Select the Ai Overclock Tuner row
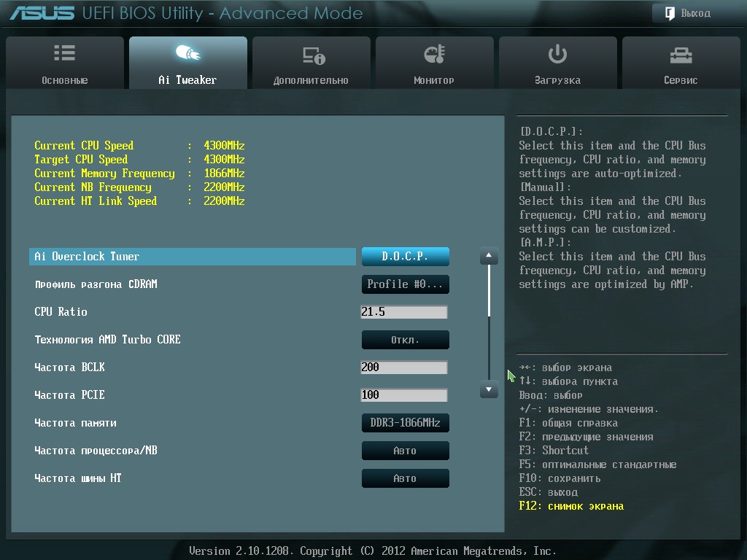747x560 pixels. [x=193, y=256]
